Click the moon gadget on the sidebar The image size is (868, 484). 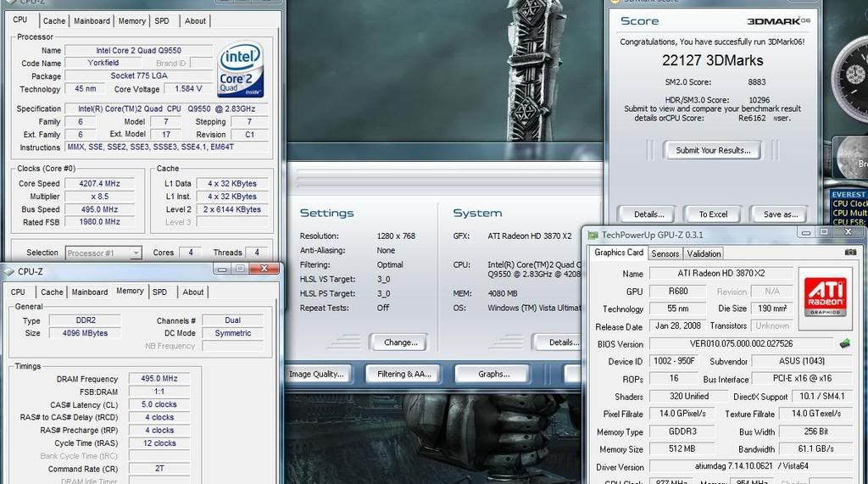853,159
